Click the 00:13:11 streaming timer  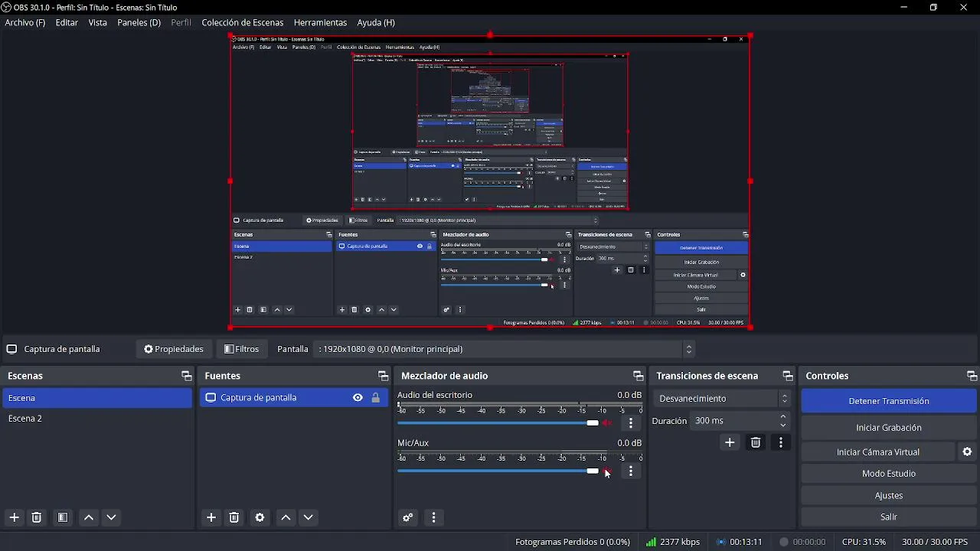pyautogui.click(x=739, y=542)
